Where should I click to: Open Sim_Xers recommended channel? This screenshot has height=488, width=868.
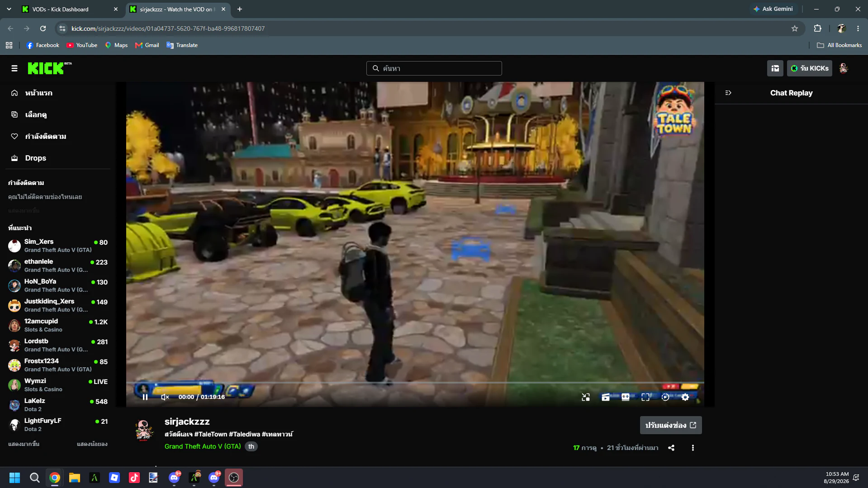pyautogui.click(x=58, y=246)
